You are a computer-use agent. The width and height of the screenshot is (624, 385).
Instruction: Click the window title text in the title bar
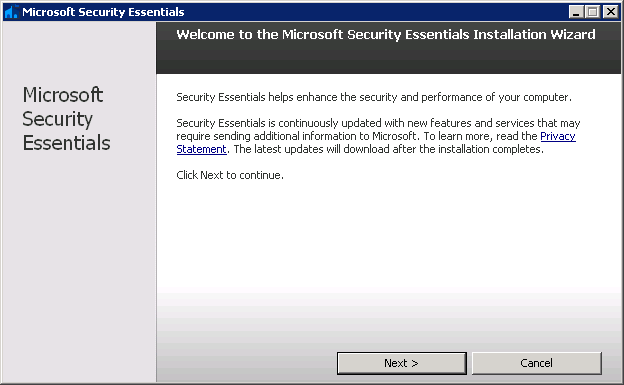pyautogui.click(x=103, y=12)
